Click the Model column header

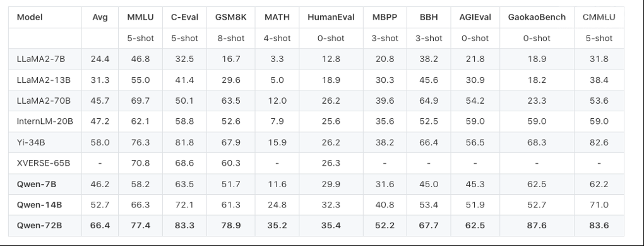pos(30,17)
